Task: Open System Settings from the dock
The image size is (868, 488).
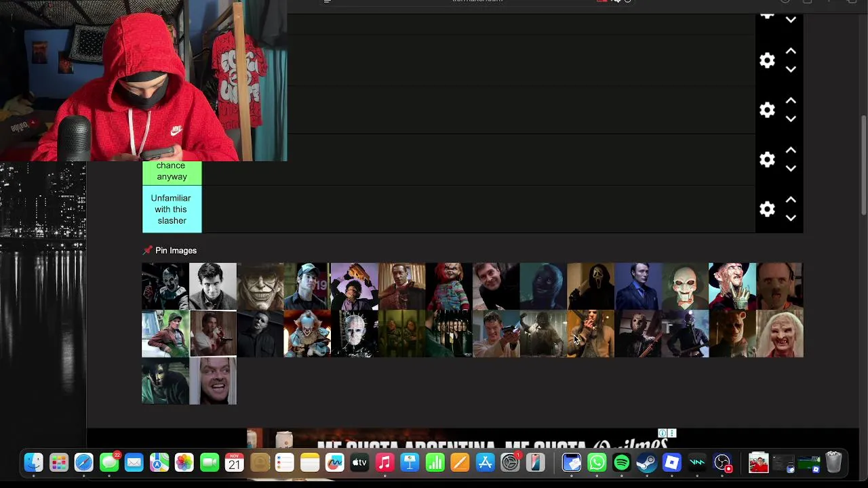Action: click(x=510, y=463)
